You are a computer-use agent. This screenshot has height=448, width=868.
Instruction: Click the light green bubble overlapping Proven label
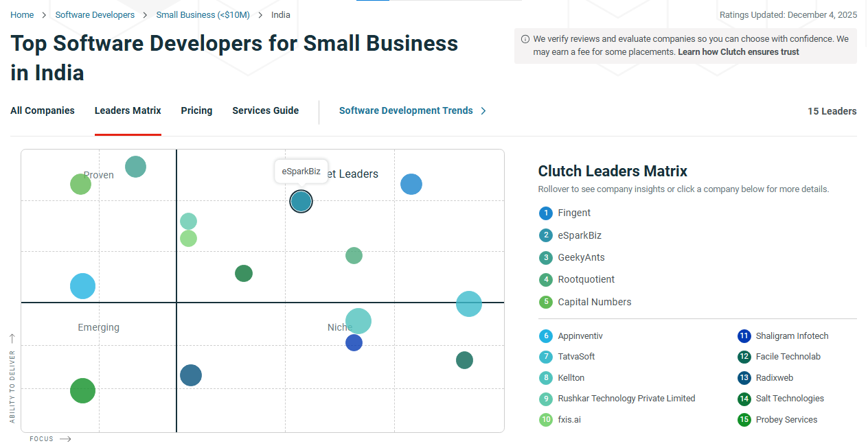80,184
